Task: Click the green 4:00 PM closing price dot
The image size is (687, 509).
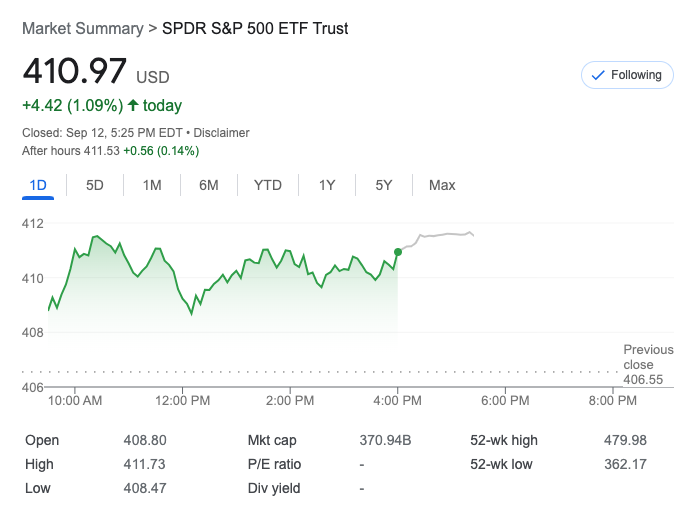Action: [x=398, y=252]
